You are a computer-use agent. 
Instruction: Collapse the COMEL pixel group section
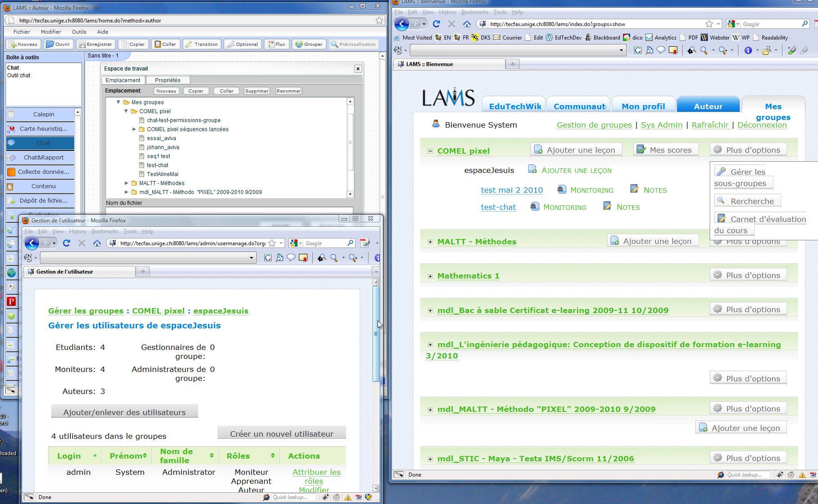point(430,151)
